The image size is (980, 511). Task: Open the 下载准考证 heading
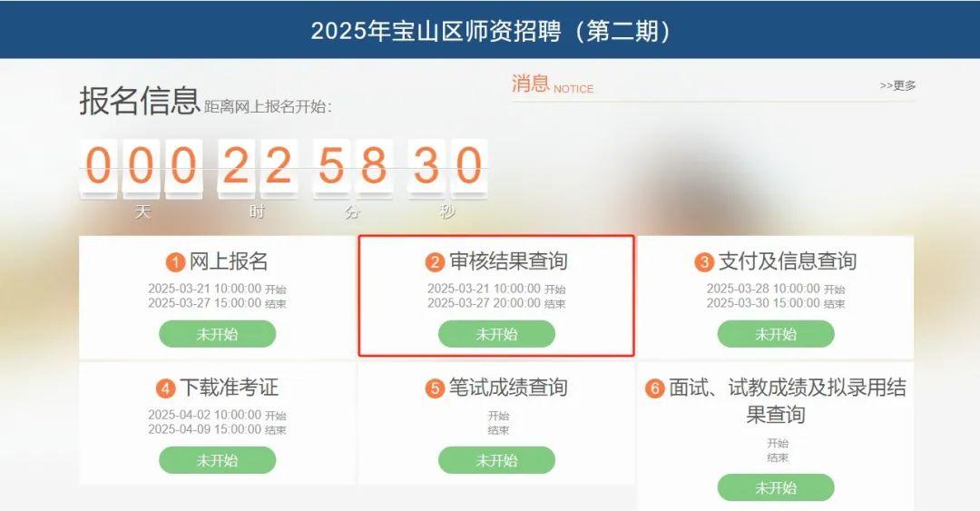229,388
